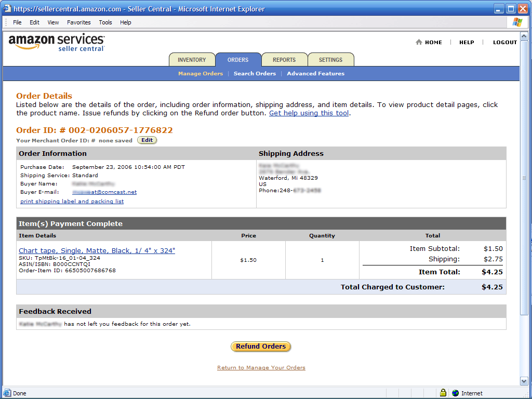Click the Internet zone globe icon
Image resolution: width=532 pixels, height=399 pixels.
456,393
